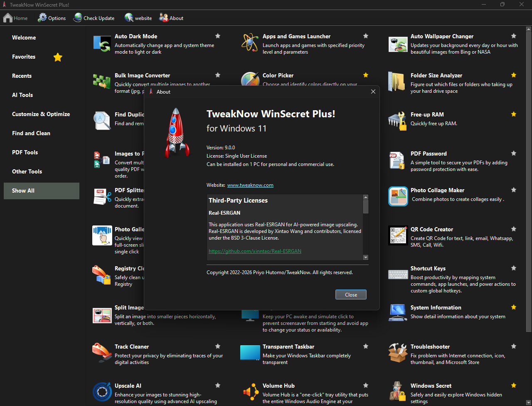Click the Third-Party Licenses scroll-up arrow
The height and width of the screenshot is (406, 532).
366,197
